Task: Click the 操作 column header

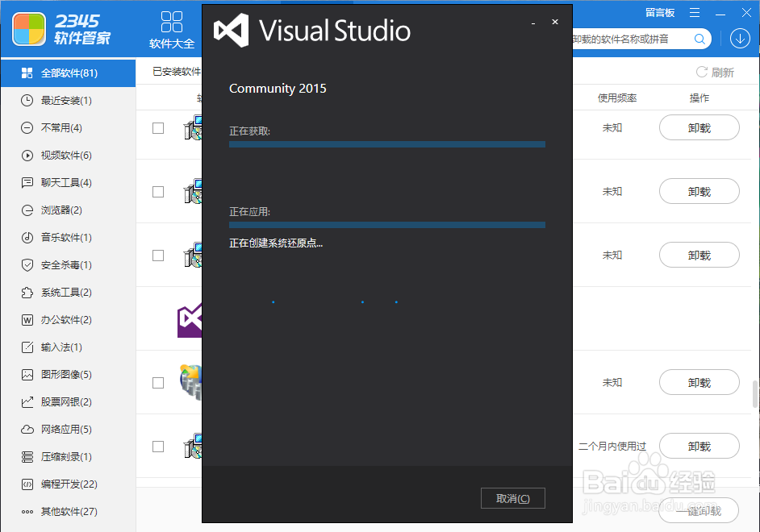Action: click(699, 98)
